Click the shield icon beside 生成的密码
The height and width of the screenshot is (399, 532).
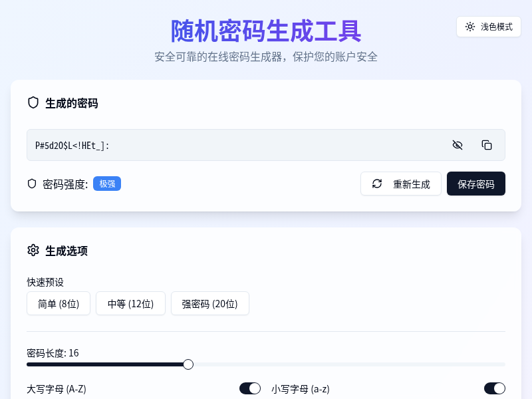click(x=33, y=102)
